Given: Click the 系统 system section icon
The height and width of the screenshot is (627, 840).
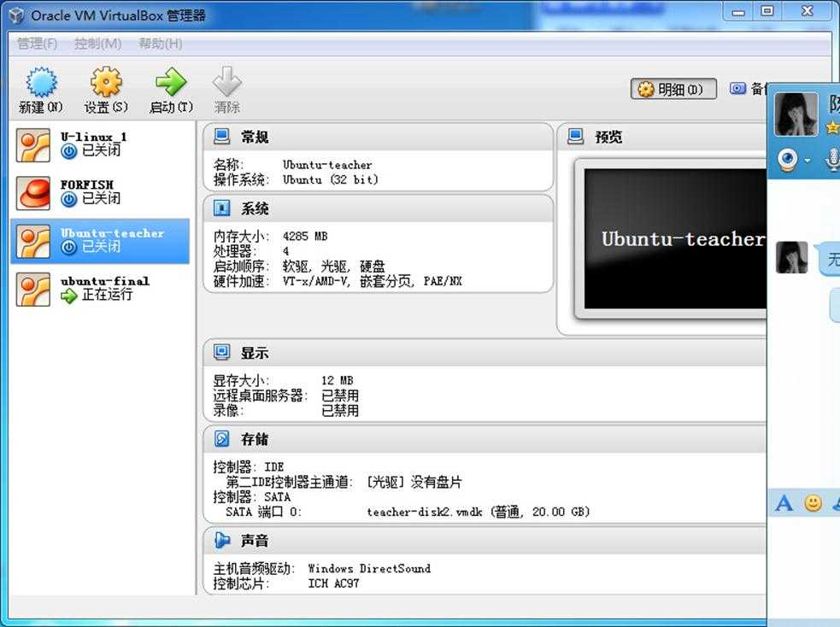Looking at the screenshot, I should [222, 208].
